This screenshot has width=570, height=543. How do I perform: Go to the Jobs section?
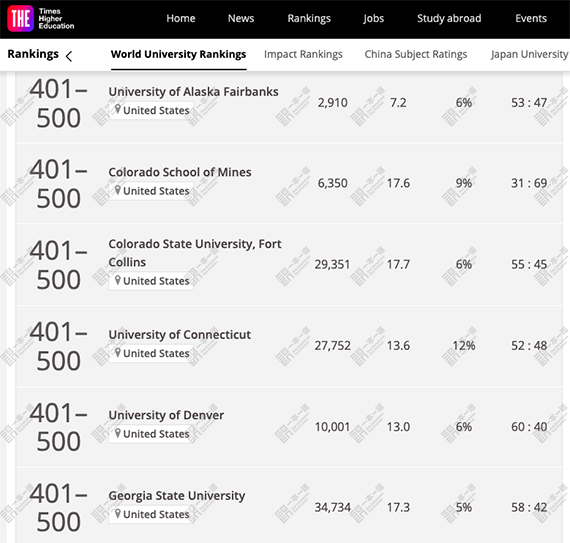(373, 19)
